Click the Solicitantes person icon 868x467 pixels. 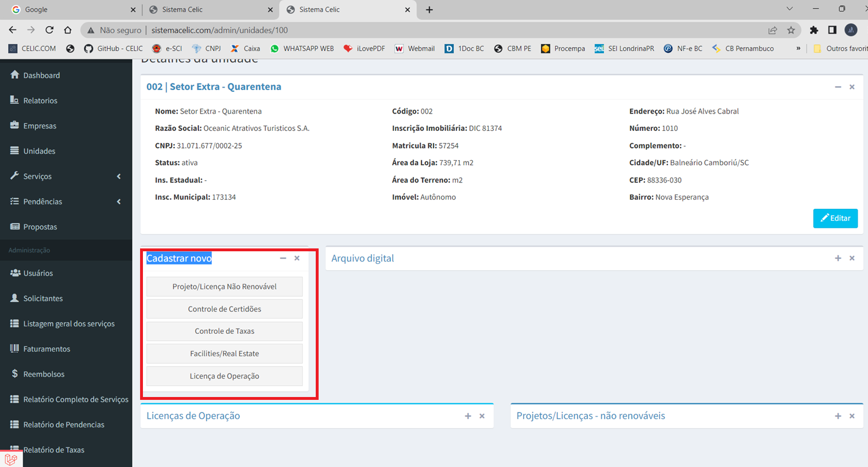click(15, 298)
